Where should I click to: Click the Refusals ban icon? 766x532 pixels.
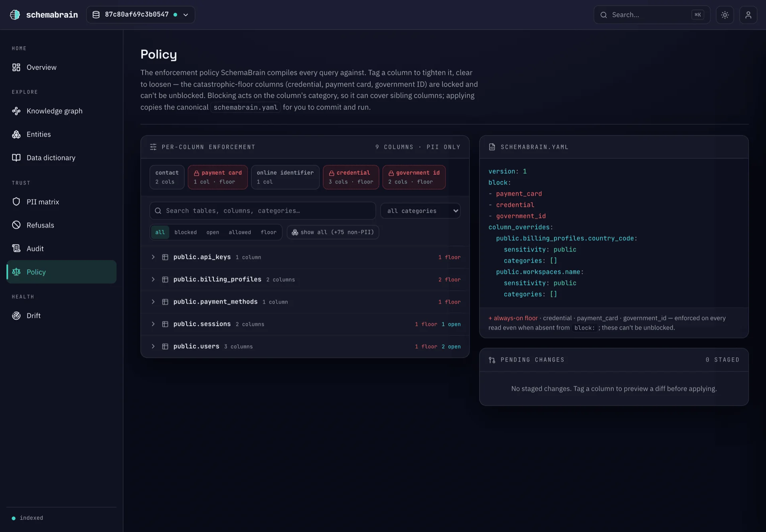[x=16, y=225]
